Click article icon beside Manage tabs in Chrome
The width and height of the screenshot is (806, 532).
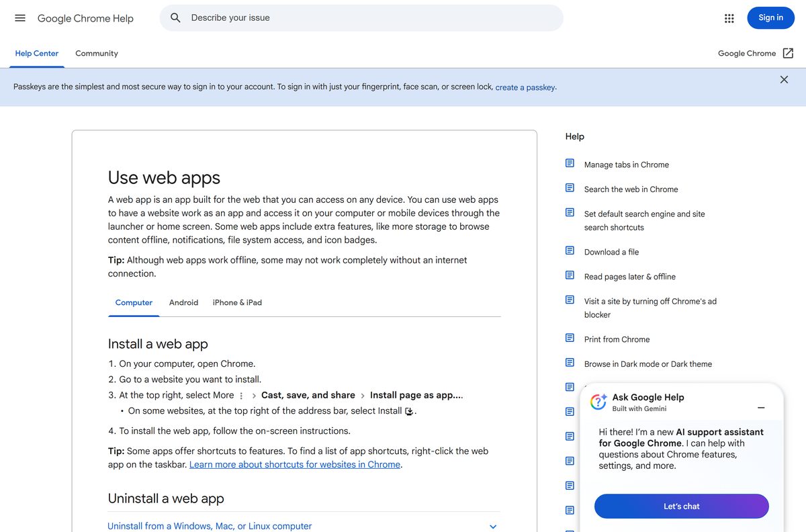point(570,163)
